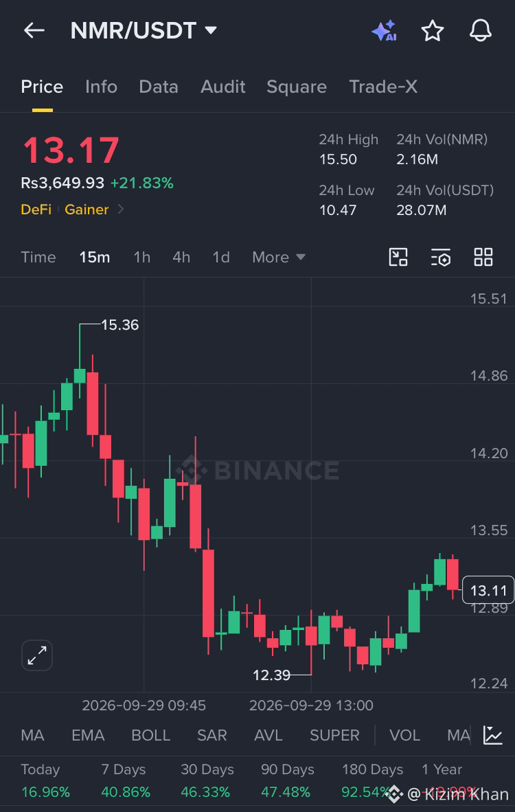Select the 1d timeframe
Viewport: 515px width, 812px height.
coord(221,258)
